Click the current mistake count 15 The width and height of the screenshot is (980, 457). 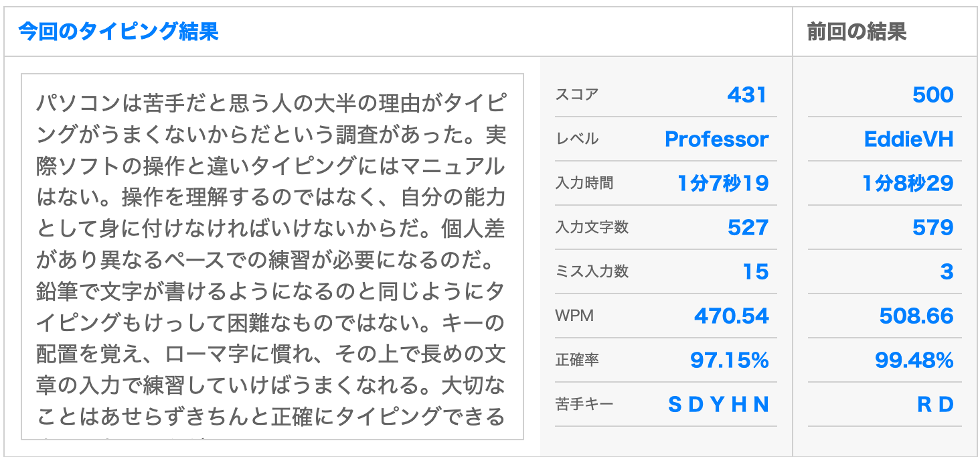point(756,271)
